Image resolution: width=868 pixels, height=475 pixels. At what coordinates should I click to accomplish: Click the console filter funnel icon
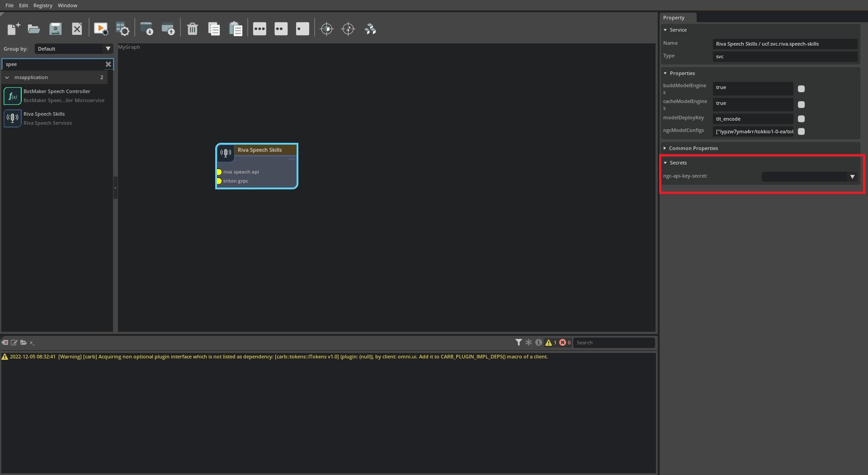pyautogui.click(x=519, y=343)
